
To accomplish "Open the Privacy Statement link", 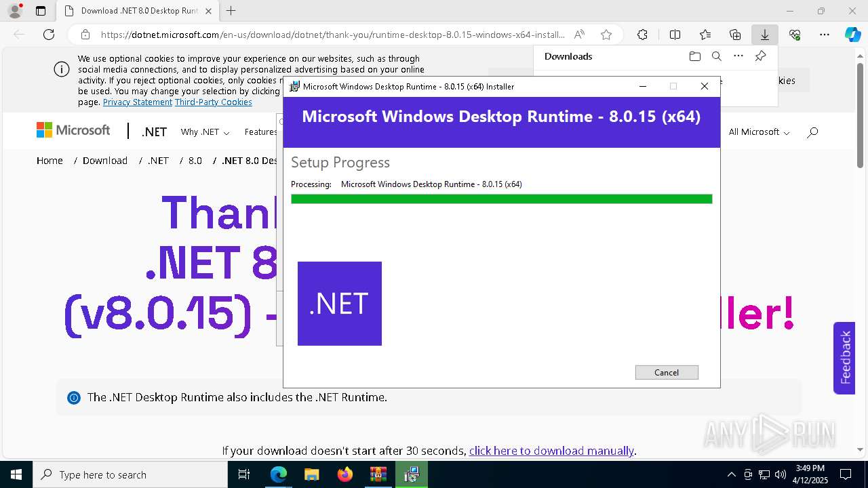I will pos(138,102).
